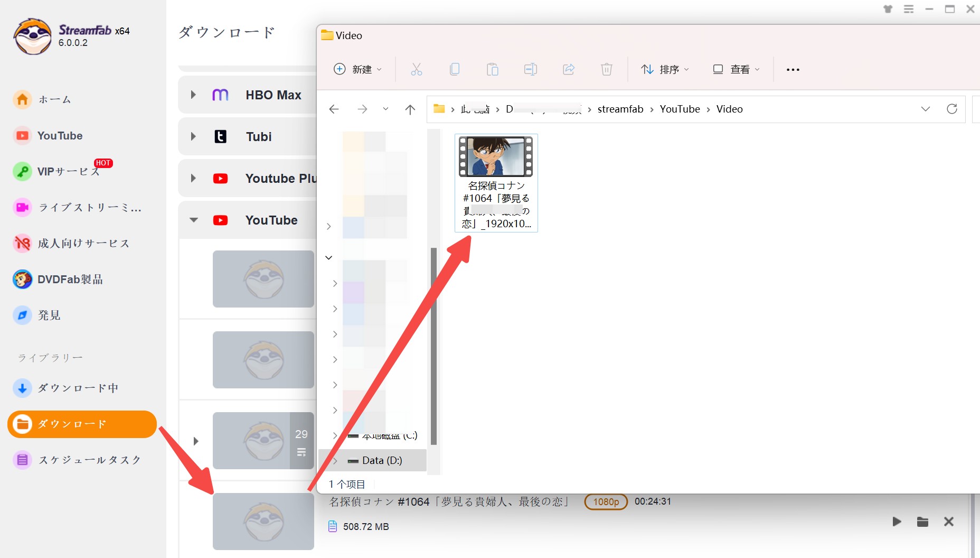This screenshot has height=558, width=980.
Task: Open the 查看 view dropdown
Action: [736, 69]
